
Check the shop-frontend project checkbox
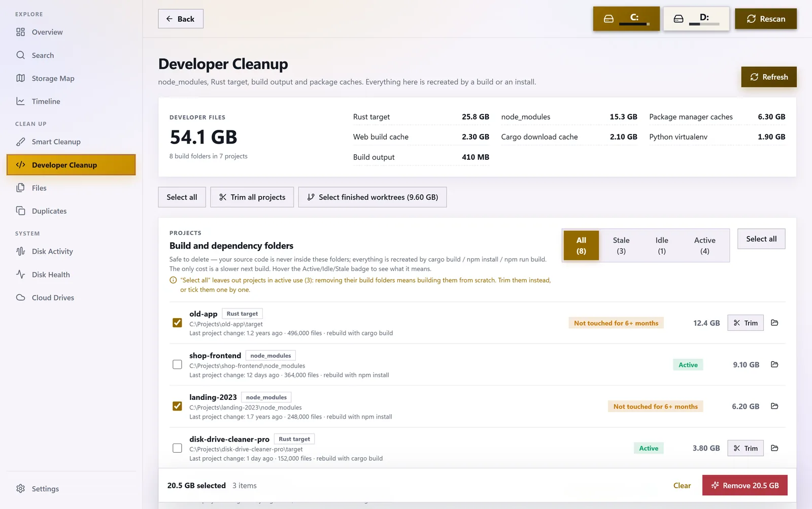pos(177,364)
